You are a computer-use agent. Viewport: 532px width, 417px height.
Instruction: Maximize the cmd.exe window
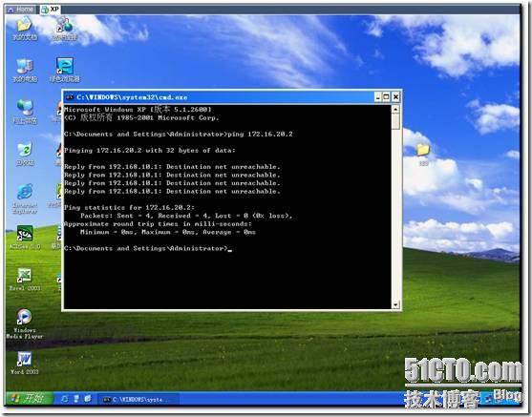point(387,97)
